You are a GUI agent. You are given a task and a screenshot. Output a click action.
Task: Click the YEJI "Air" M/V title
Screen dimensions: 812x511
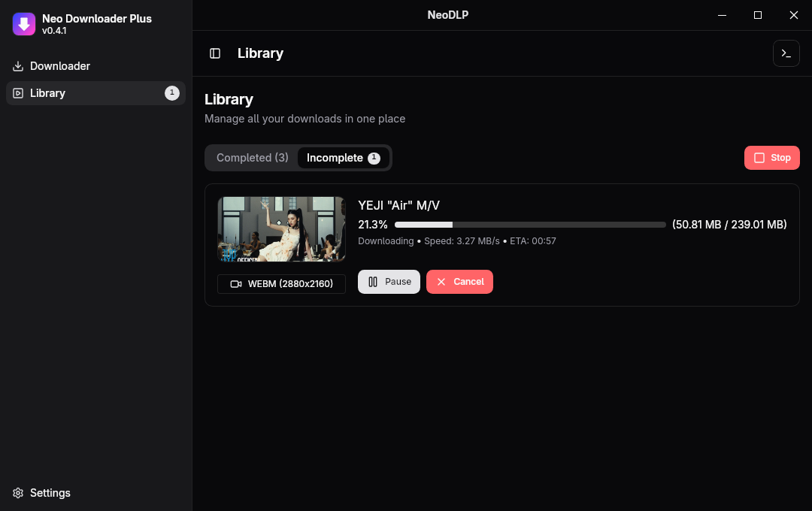coord(399,204)
